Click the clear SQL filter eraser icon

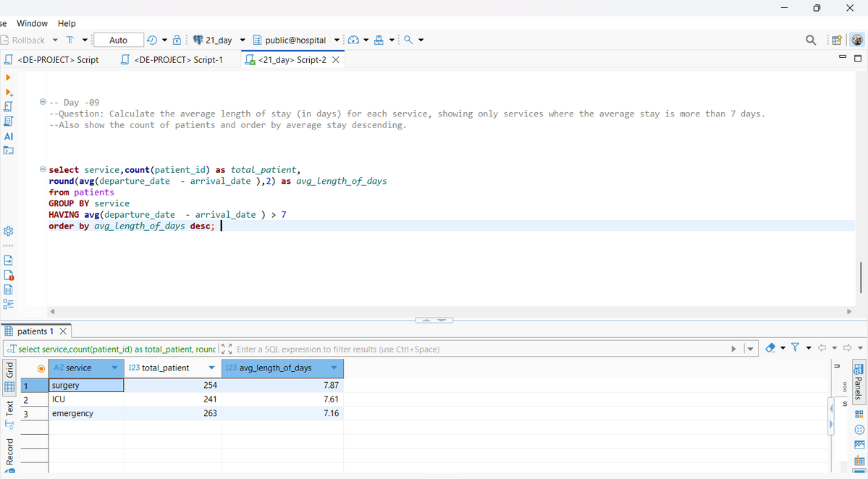coord(770,347)
